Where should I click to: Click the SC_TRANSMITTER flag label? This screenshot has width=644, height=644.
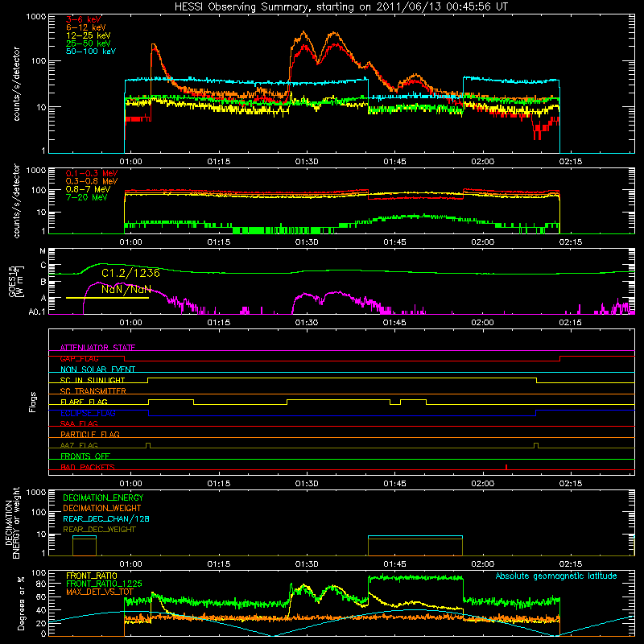93,391
